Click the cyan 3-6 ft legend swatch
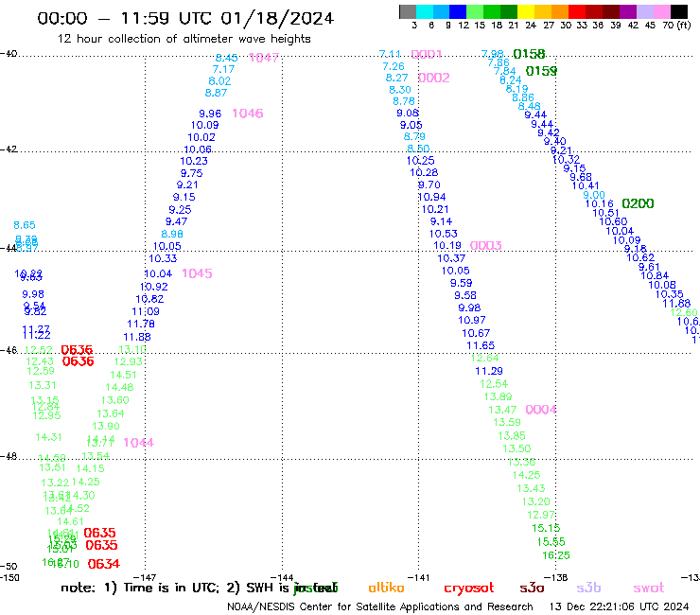The height and width of the screenshot is (615, 700). (425, 11)
